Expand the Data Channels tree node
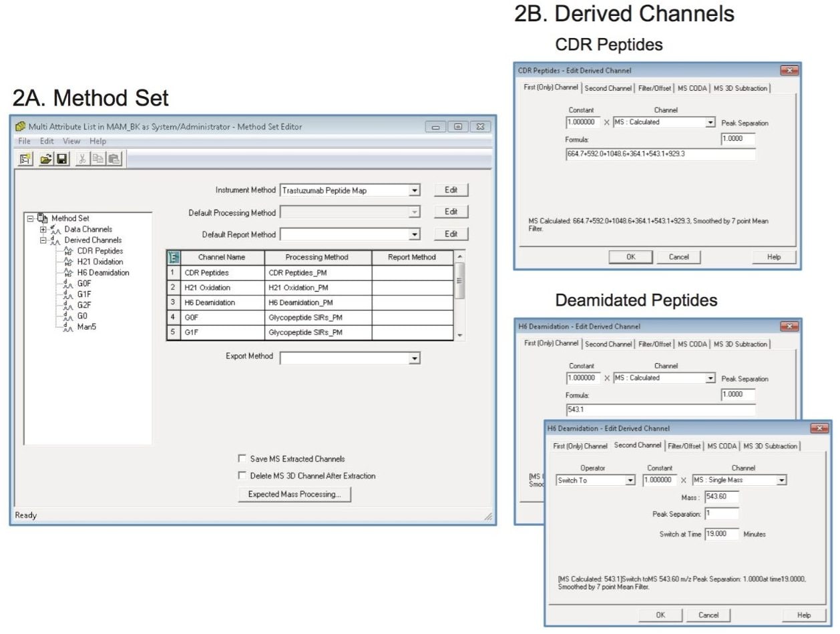This screenshot has width=840, height=634. (43, 230)
